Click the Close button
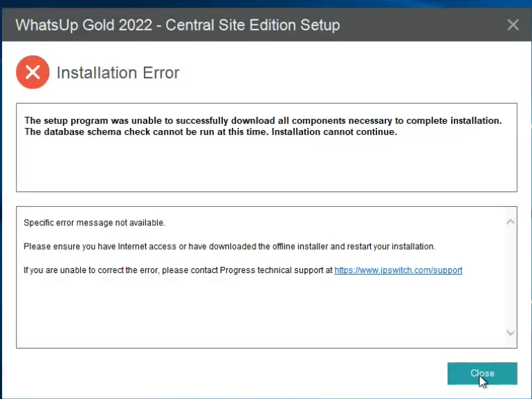The image size is (532, 399). [x=482, y=373]
